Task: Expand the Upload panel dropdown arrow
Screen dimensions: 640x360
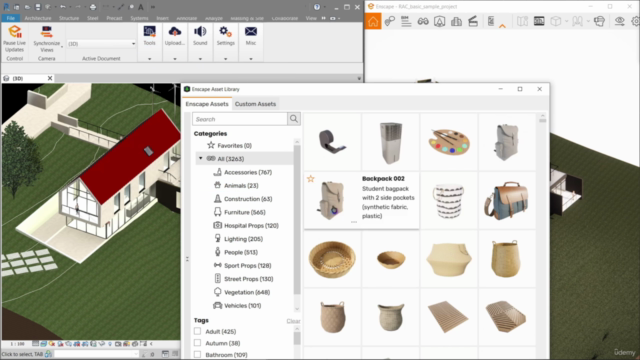Action: pyautogui.click(x=175, y=59)
